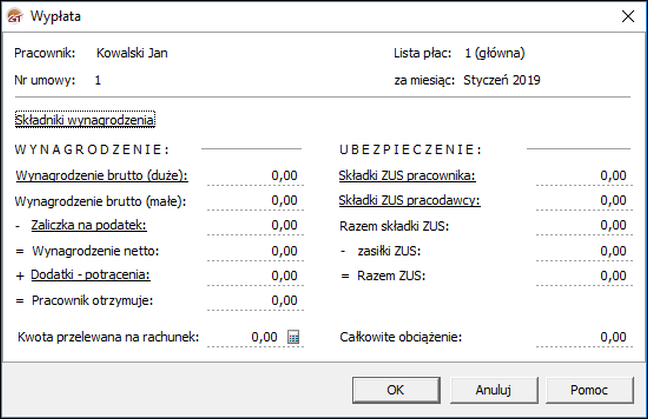Click the Anuluj button
Image resolution: width=648 pixels, height=419 pixels.
(494, 388)
